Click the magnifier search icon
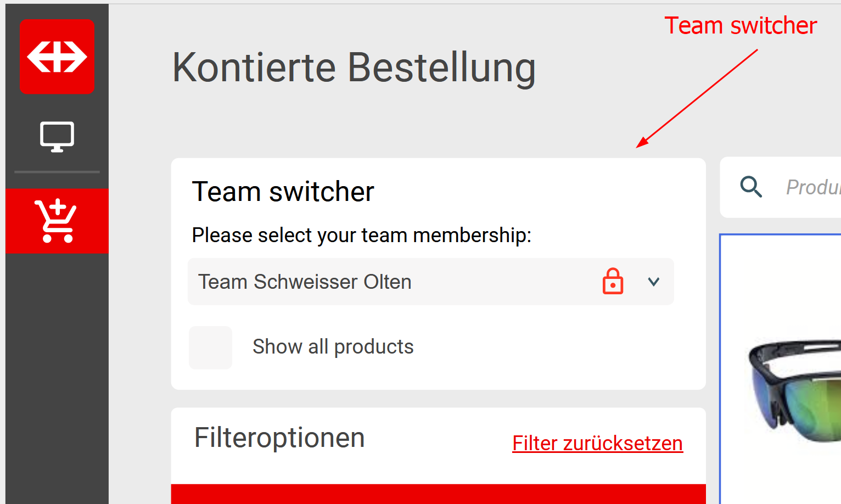Image resolution: width=841 pixels, height=504 pixels. [x=751, y=187]
